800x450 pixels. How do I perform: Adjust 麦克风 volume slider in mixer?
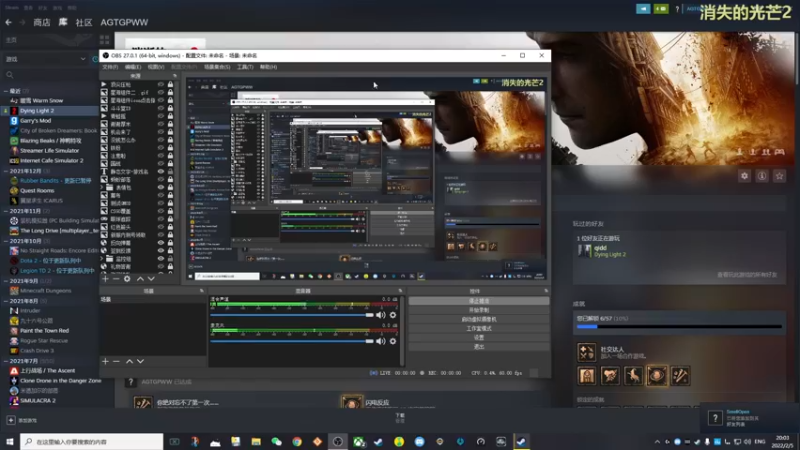(292, 341)
